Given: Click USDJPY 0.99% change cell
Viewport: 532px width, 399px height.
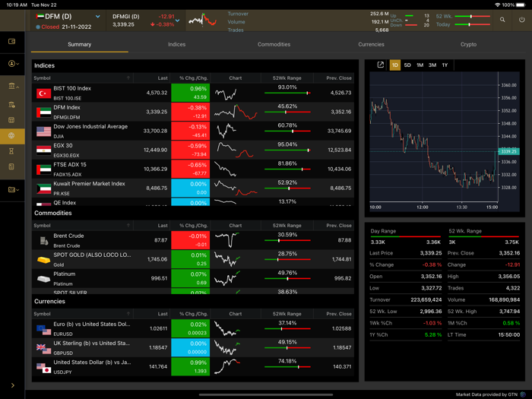Looking at the screenshot, I should [x=190, y=366].
